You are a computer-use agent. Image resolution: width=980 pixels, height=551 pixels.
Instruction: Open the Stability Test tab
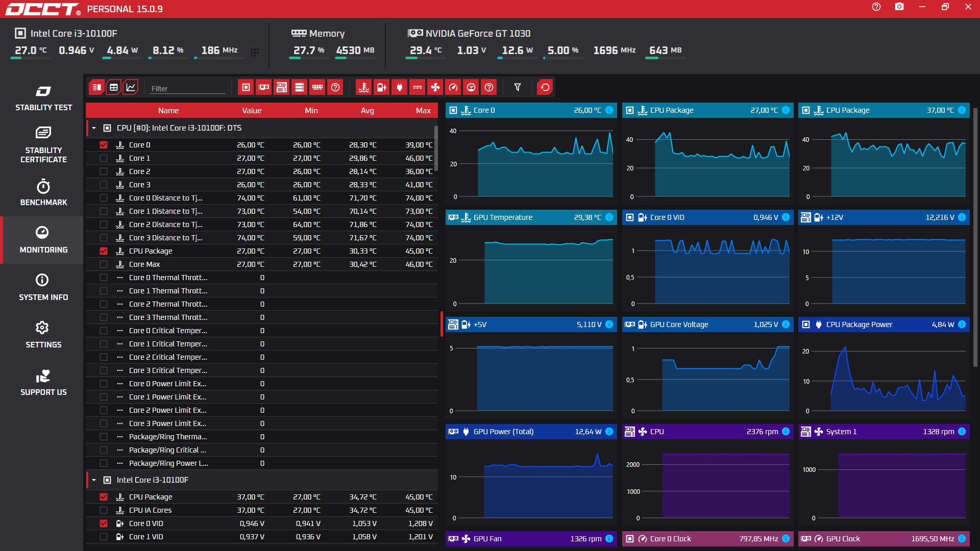43,98
